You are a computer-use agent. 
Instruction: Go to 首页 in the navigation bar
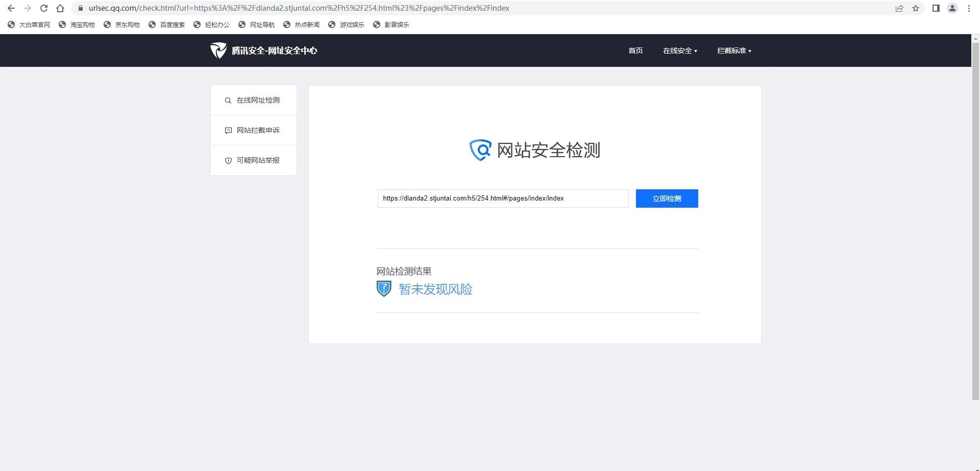point(635,51)
